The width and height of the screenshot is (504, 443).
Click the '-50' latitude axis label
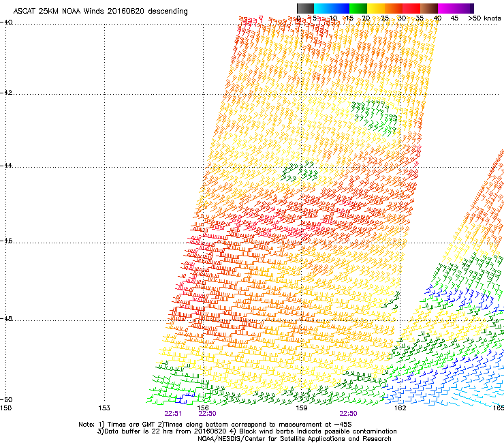pyautogui.click(x=6, y=399)
